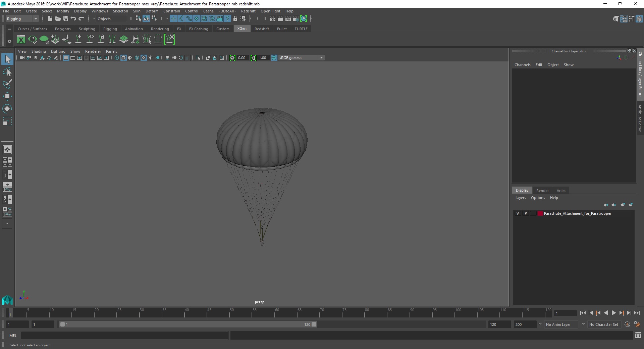
Task: Click the Save Scene disk icon
Action: click(66, 19)
